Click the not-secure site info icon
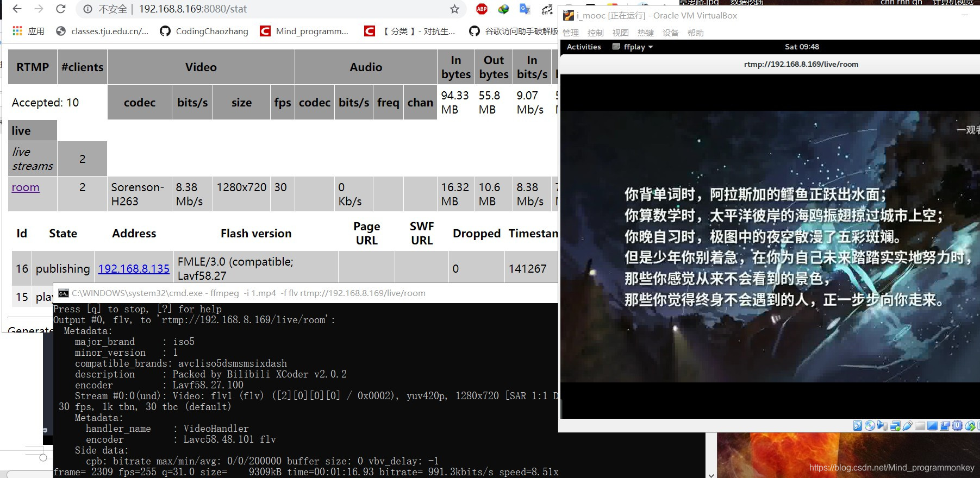This screenshot has height=478, width=980. (88, 9)
